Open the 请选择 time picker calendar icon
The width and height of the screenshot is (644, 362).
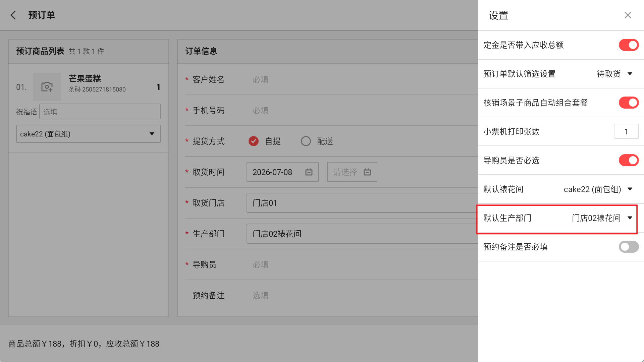367,172
